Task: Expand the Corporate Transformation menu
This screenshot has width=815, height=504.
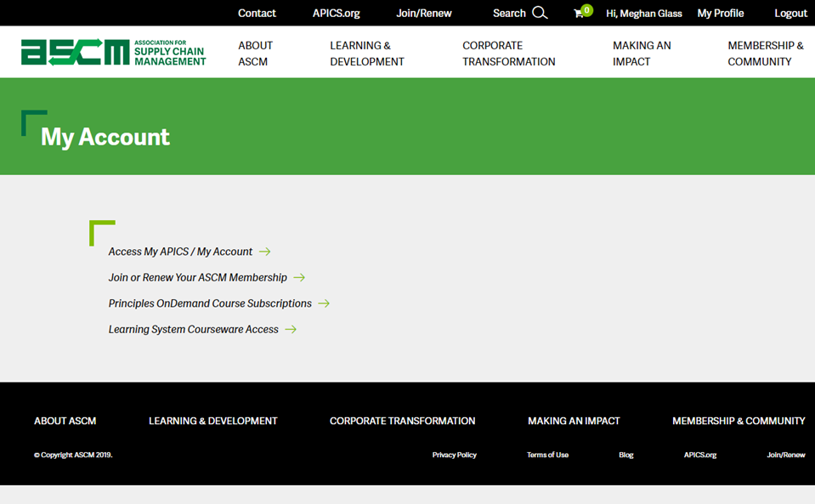Action: (x=508, y=53)
